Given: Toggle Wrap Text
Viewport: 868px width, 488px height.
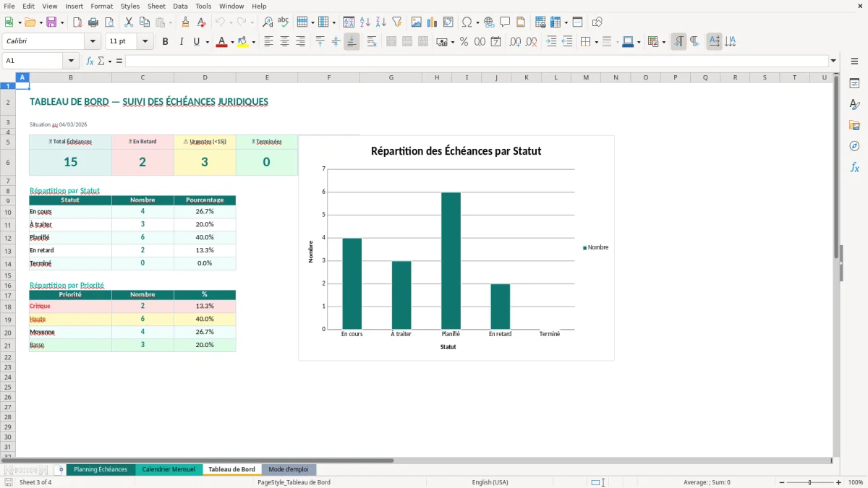Looking at the screenshot, I should [x=372, y=42].
